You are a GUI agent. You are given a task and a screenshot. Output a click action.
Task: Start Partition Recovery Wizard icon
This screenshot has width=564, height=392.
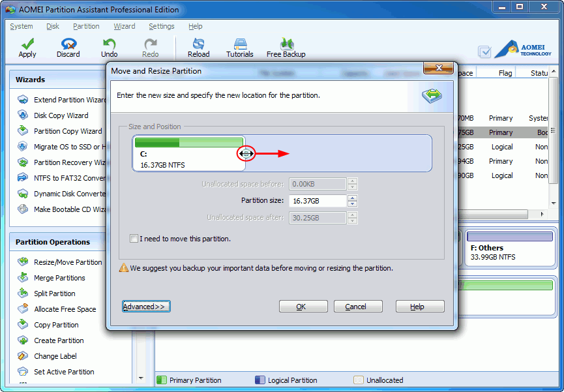23,162
